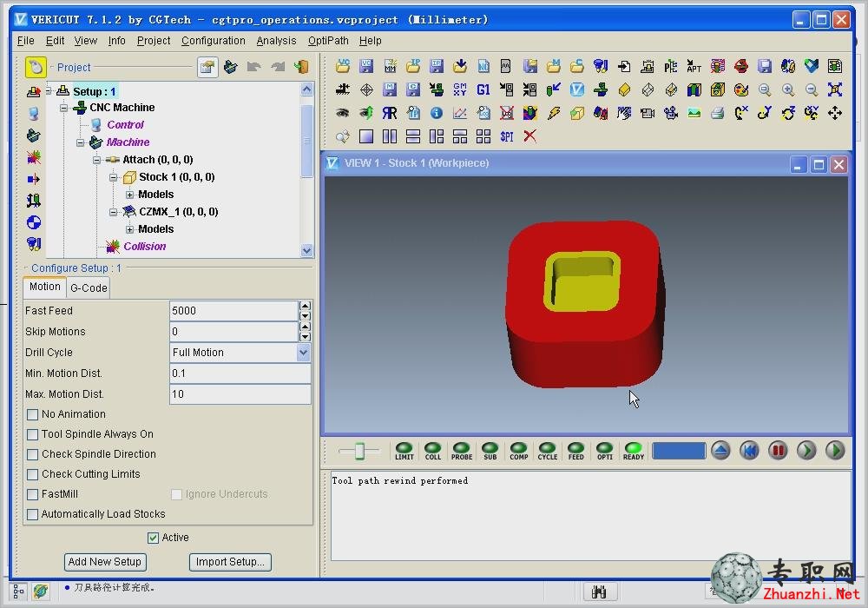
Task: Collapse the Machine tree node
Action: 81,142
